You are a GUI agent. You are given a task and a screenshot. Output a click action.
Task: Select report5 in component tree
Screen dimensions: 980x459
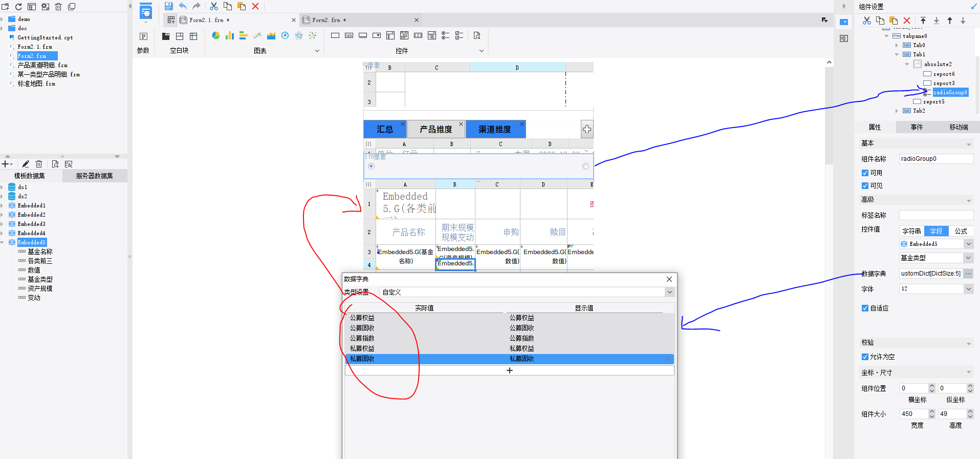coord(934,102)
